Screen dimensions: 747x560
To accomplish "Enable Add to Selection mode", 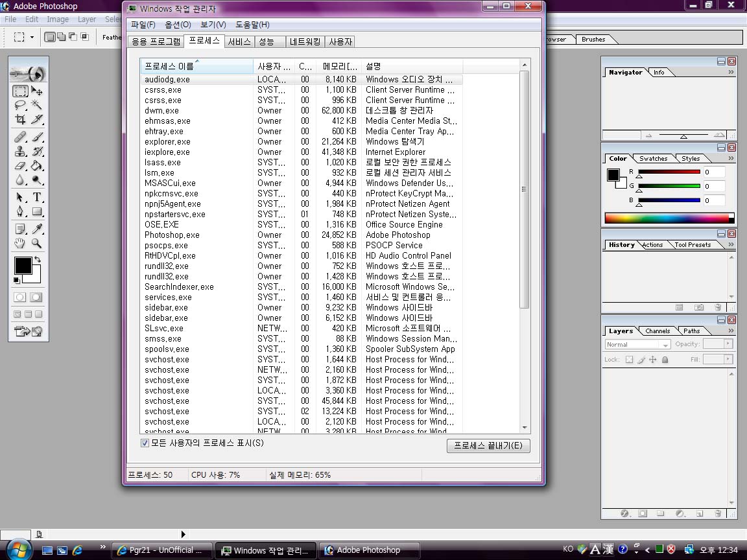I will [x=62, y=37].
